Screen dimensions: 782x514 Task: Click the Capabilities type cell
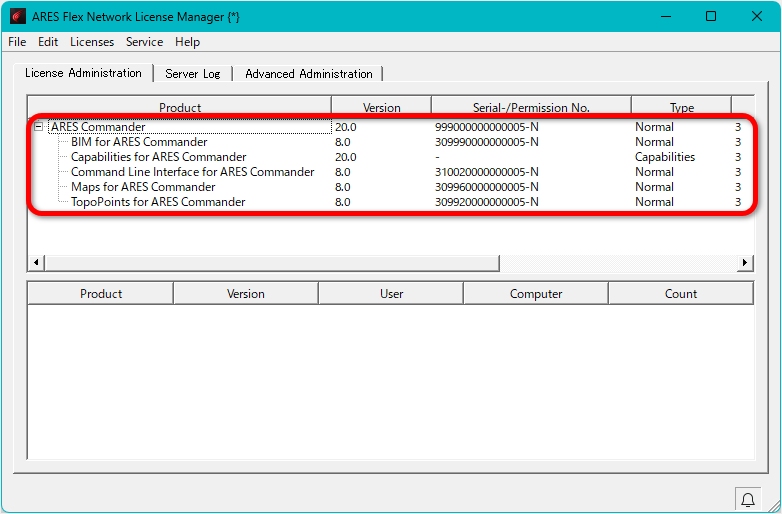pos(665,157)
